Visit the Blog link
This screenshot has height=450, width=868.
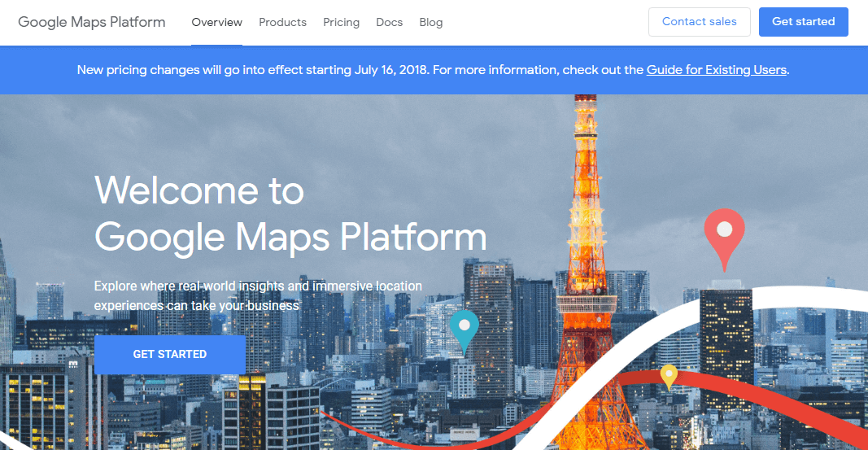[x=430, y=22]
